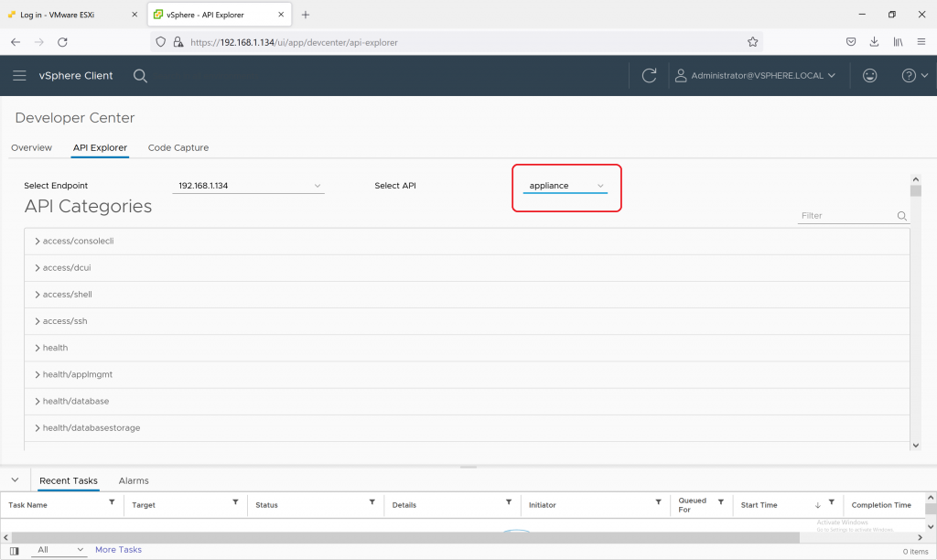Select the Recent Tasks tab
The height and width of the screenshot is (560, 937).
click(68, 480)
